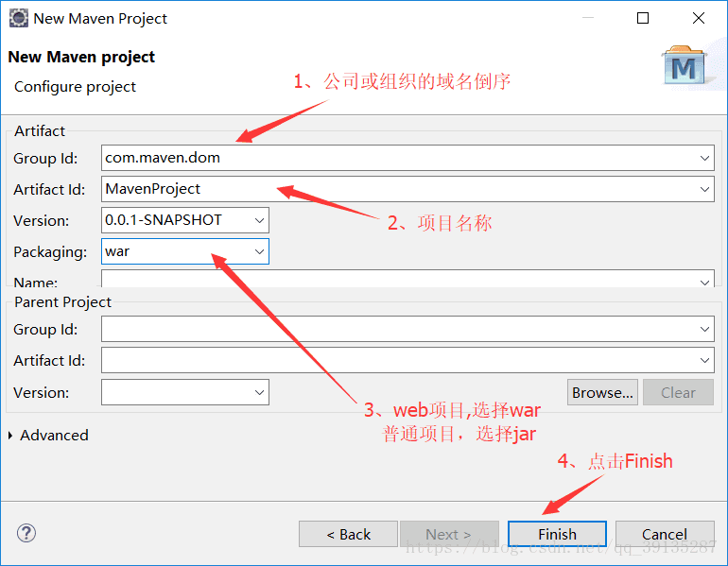Click the Browse... button
Viewport: 728px width, 566px height.
coord(602,392)
